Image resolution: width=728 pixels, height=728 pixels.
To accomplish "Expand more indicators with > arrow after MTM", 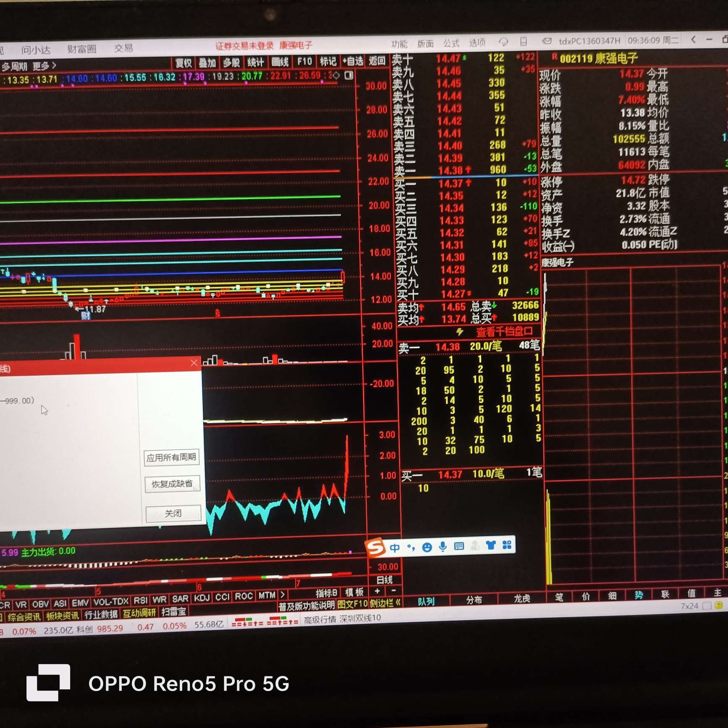I will (x=283, y=594).
